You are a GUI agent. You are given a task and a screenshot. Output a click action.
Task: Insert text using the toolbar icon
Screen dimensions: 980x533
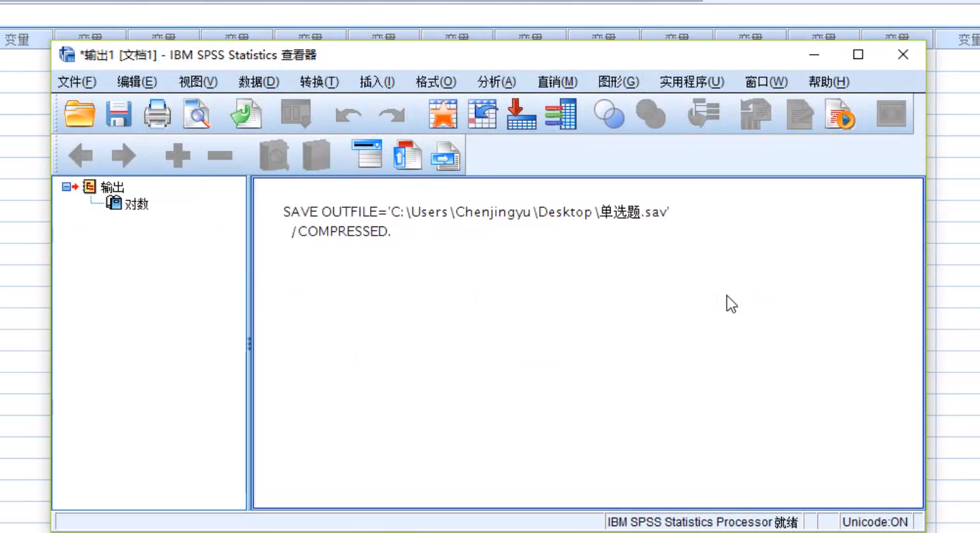(446, 156)
